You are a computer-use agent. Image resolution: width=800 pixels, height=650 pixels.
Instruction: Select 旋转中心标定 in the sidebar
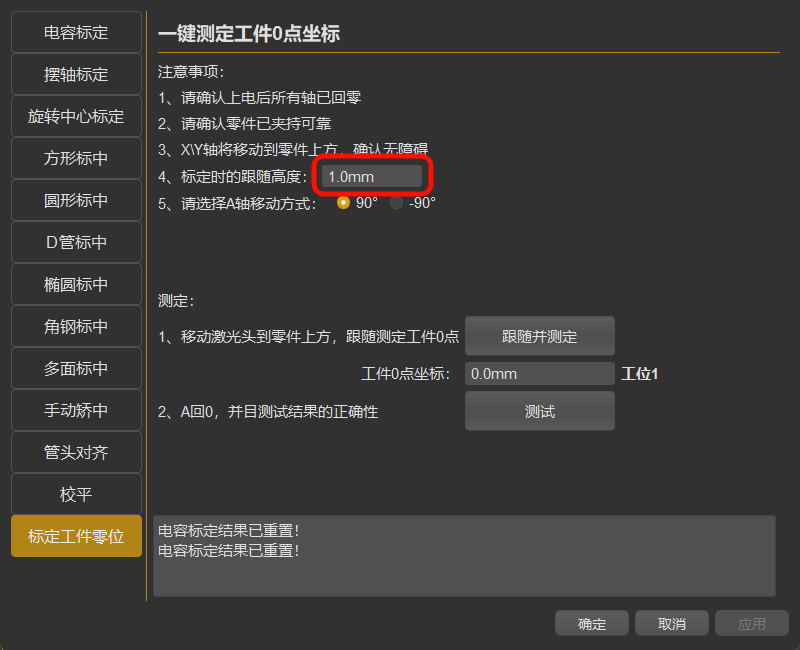[76, 116]
